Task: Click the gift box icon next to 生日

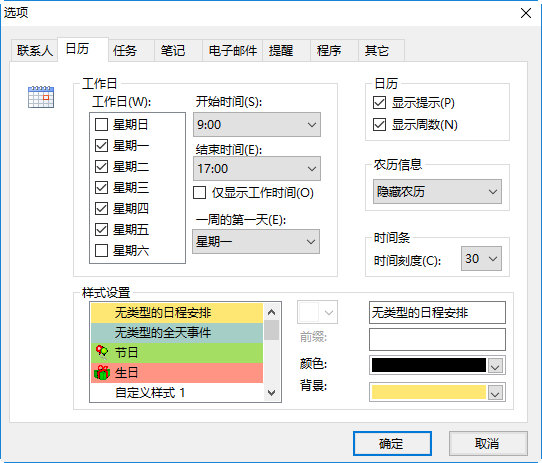Action: tap(102, 372)
